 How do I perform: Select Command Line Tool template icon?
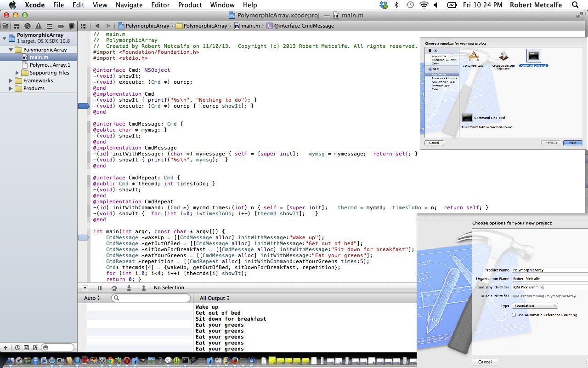tap(533, 56)
